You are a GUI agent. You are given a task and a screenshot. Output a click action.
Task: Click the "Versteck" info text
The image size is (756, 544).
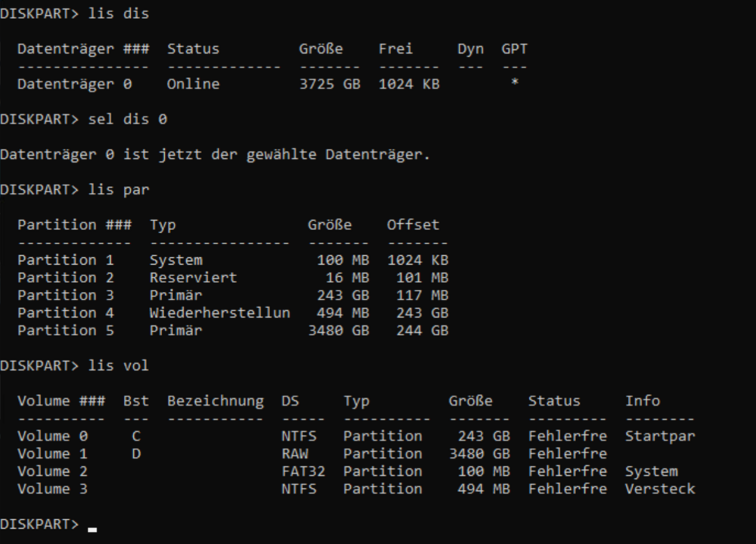(660, 489)
